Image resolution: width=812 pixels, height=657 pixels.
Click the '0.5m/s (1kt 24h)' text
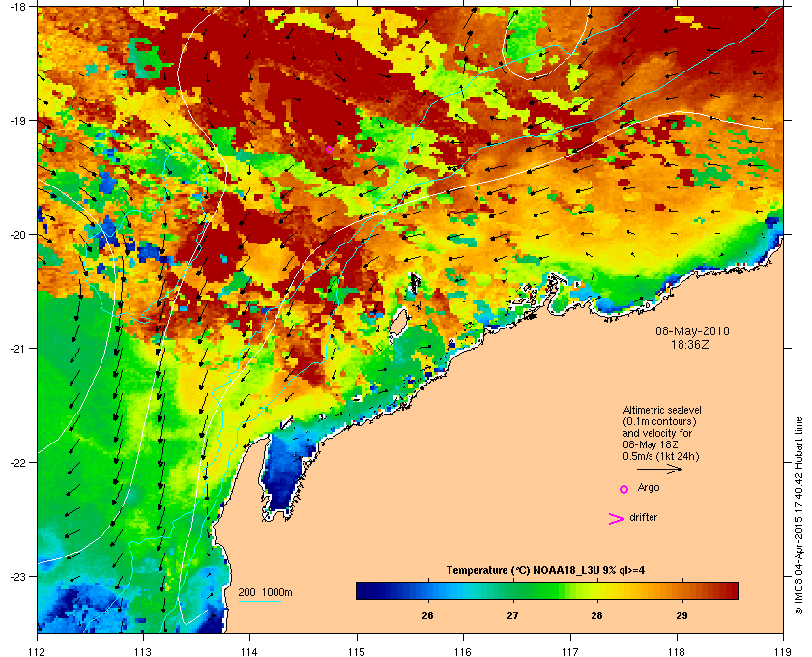660,457
